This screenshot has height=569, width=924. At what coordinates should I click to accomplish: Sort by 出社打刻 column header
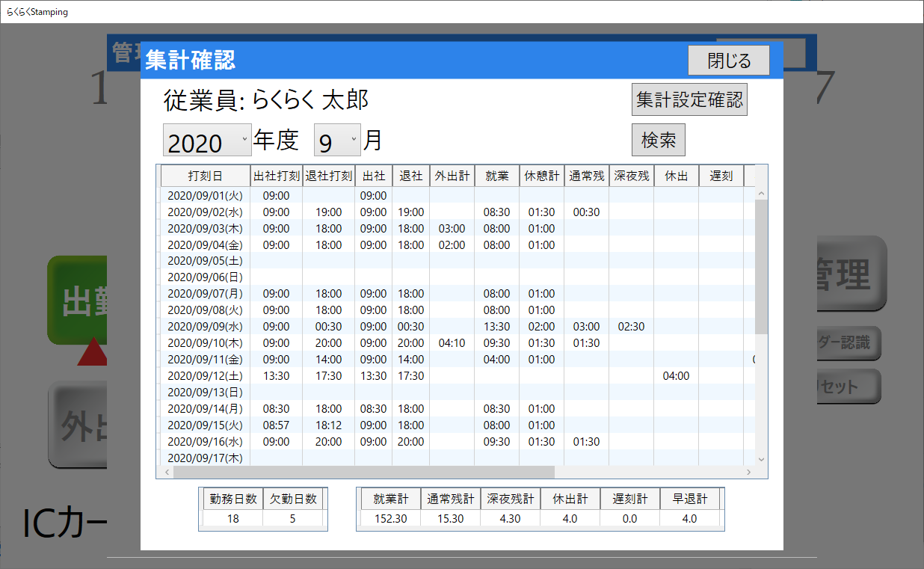[x=277, y=176]
